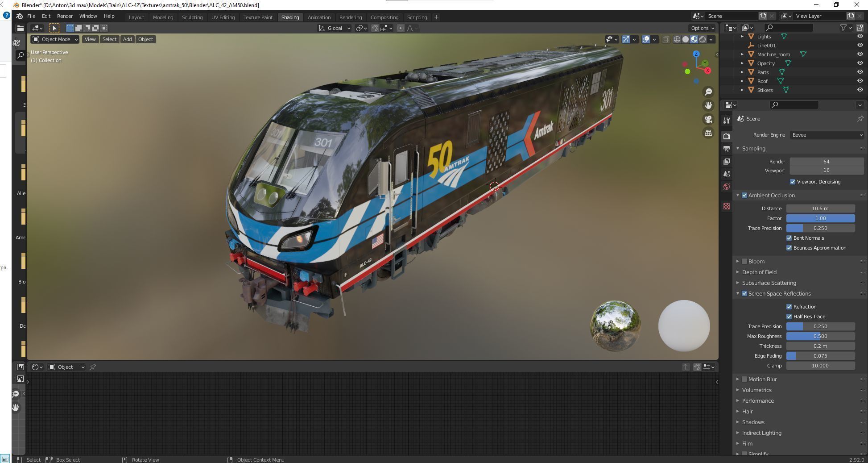Toggle X-Ray mode icon
868x463 pixels.
(x=665, y=39)
